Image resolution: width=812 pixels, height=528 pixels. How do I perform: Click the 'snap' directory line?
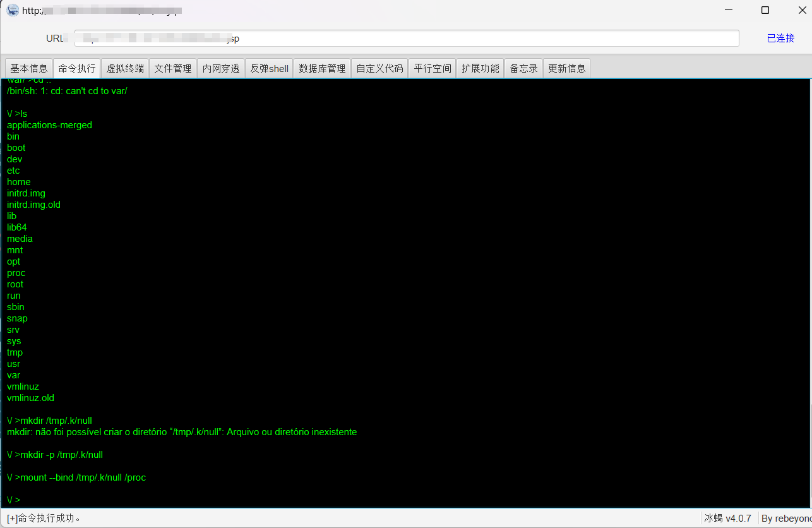pos(18,318)
